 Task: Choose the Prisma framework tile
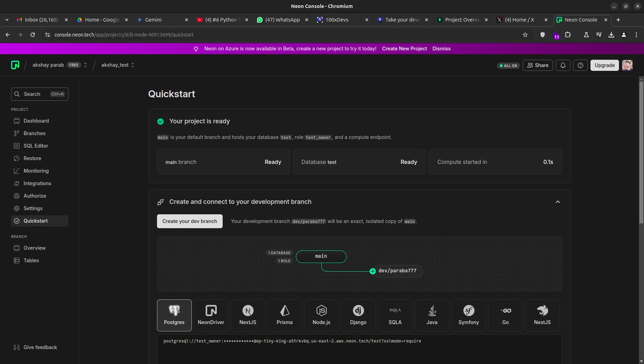click(284, 315)
